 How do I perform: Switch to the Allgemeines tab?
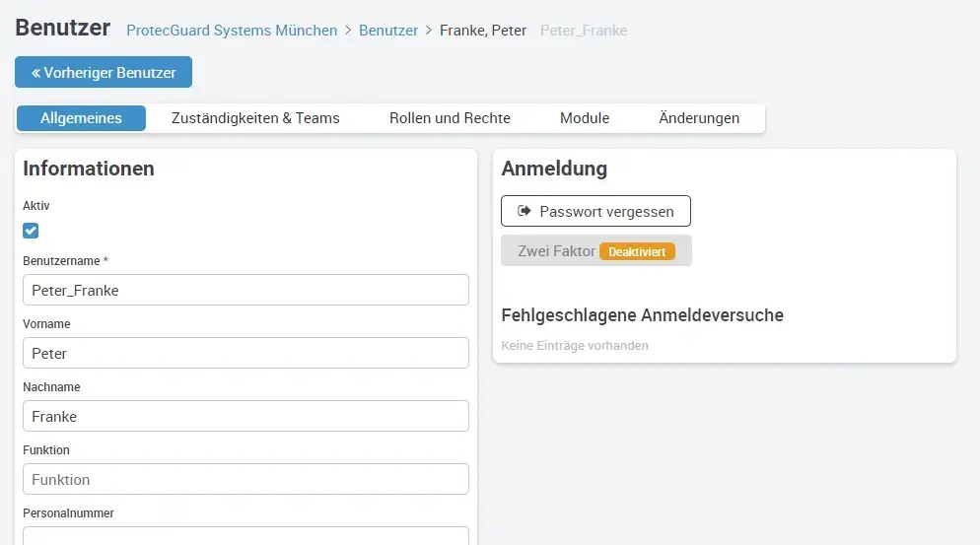tap(81, 118)
